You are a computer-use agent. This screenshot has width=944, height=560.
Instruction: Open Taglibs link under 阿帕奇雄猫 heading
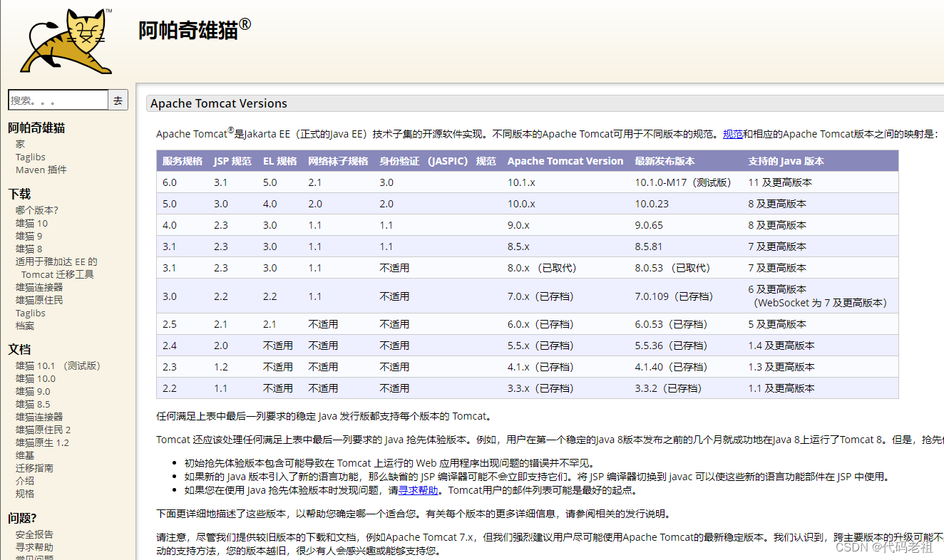click(31, 157)
